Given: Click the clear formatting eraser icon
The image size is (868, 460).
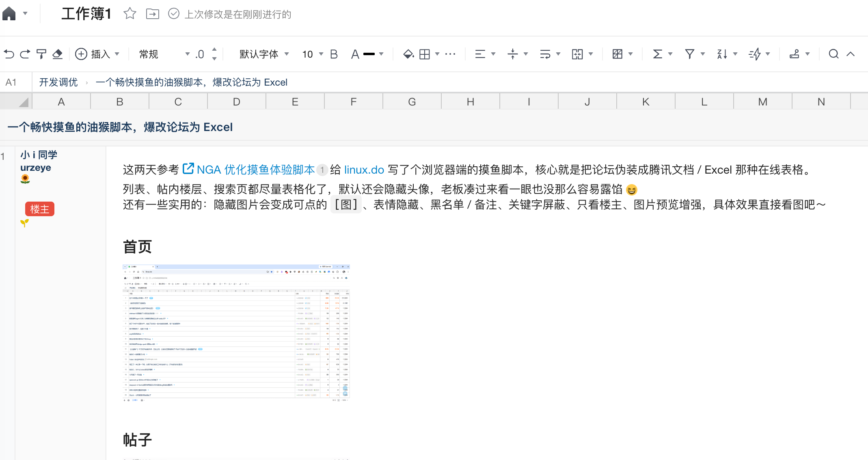Looking at the screenshot, I should pos(58,54).
